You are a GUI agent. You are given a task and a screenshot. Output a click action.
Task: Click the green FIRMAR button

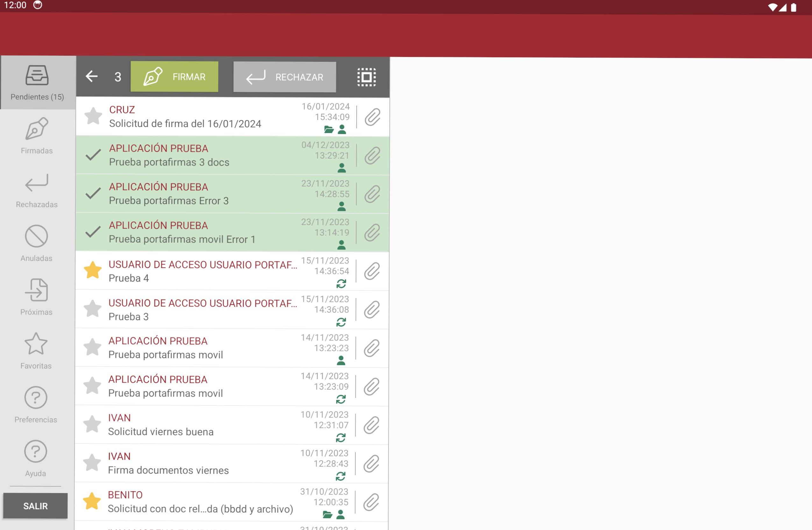coord(175,77)
